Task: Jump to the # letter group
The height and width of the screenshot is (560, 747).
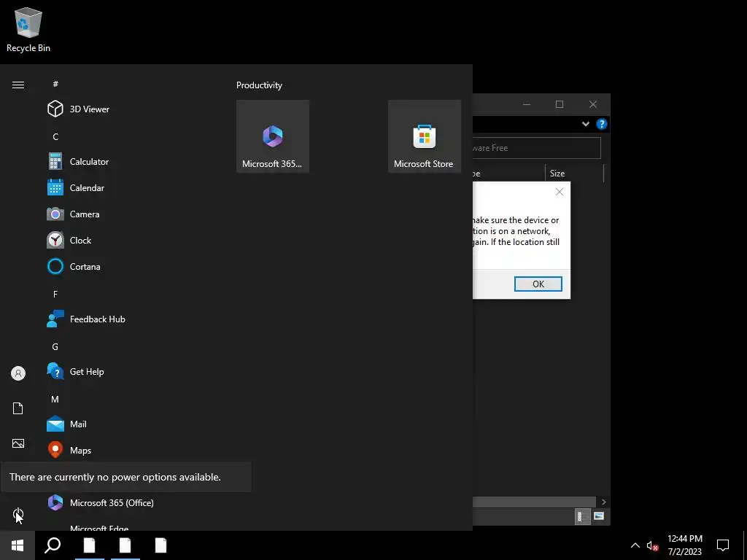Action: tap(55, 84)
